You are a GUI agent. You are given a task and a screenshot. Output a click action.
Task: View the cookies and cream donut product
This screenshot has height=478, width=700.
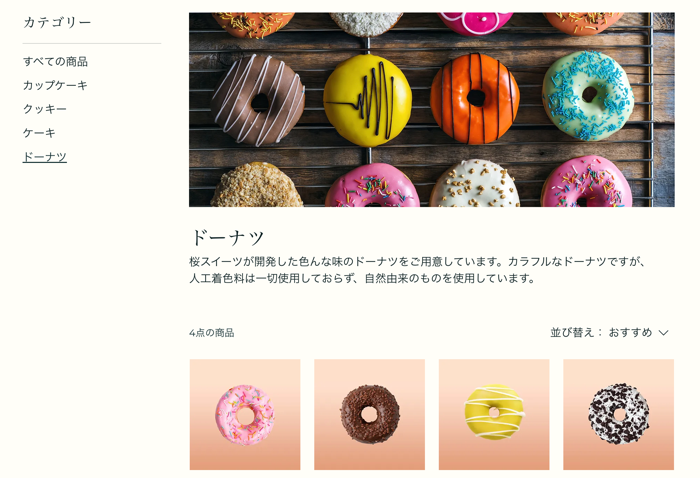[619, 415]
